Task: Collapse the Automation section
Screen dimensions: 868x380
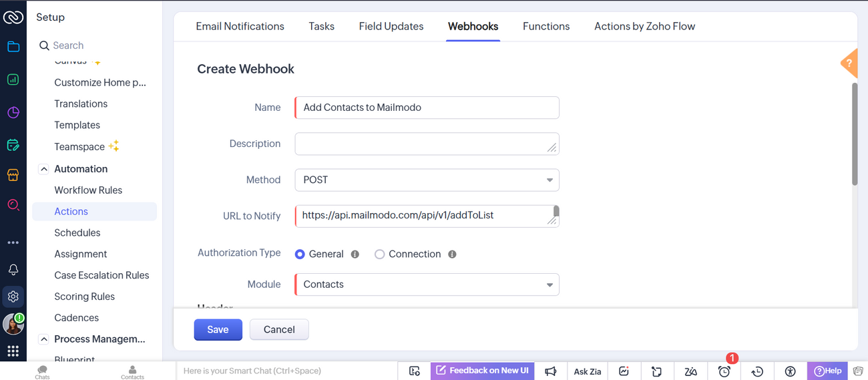Action: (x=44, y=169)
